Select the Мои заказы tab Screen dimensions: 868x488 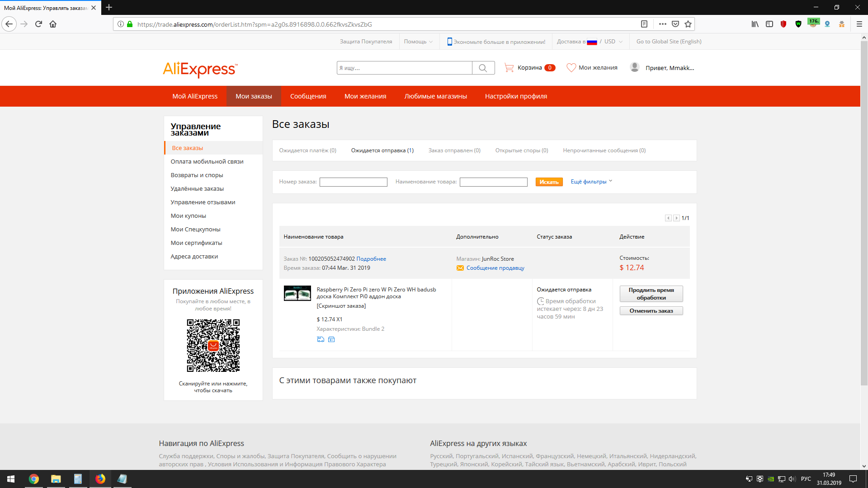point(254,96)
